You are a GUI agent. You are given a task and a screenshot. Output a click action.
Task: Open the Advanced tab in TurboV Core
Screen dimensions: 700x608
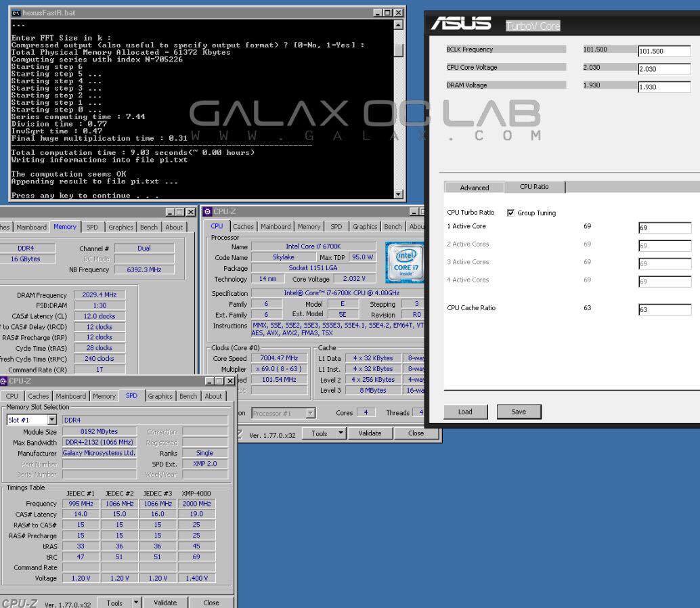[x=474, y=188]
